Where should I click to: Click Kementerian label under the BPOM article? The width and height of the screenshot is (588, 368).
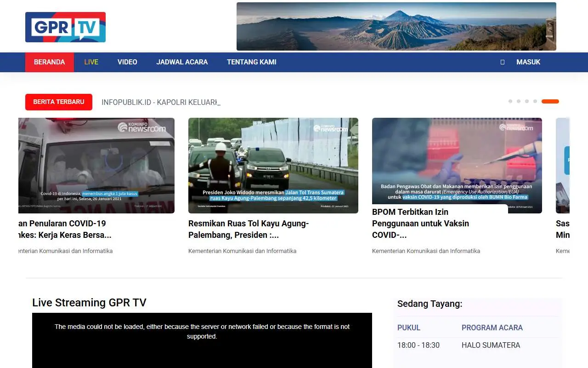[426, 251]
